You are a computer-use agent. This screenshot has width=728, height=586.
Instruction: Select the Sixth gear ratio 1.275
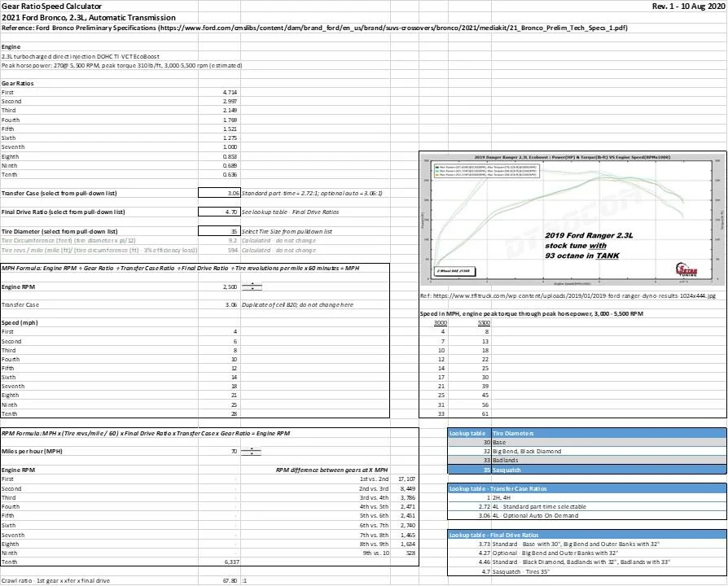[219, 138]
